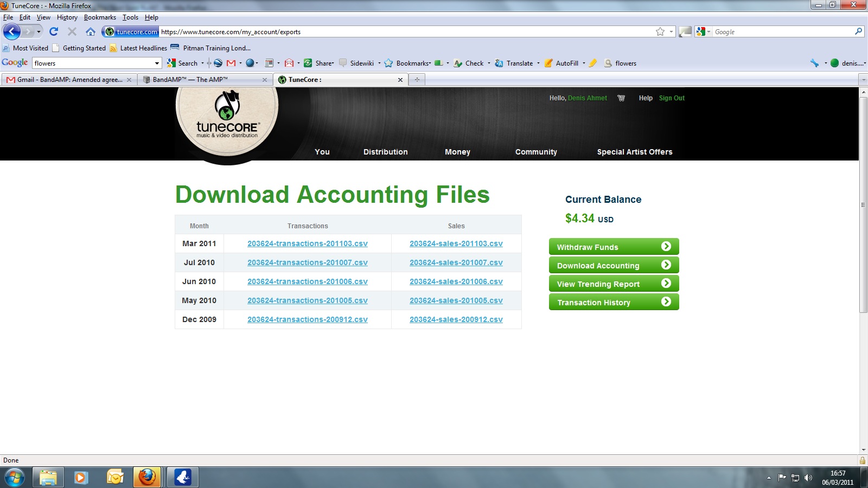Viewport: 868px width, 488px height.
Task: Download 203624-transactions-200912.csv
Action: 308,319
